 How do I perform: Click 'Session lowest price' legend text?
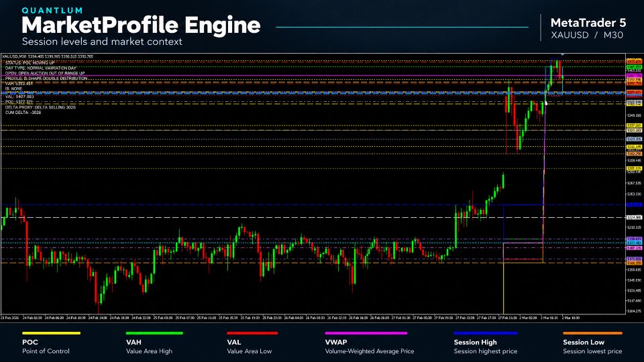pos(592,351)
